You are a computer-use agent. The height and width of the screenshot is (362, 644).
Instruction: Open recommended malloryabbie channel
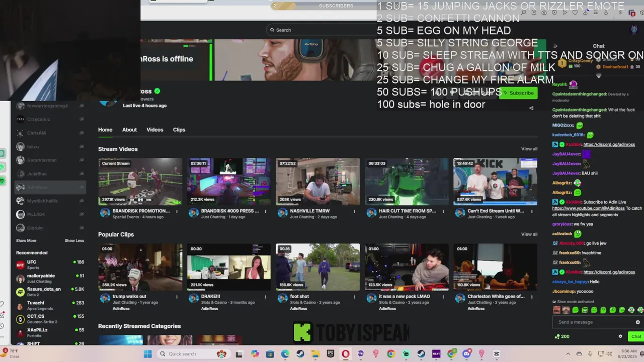(x=50, y=278)
